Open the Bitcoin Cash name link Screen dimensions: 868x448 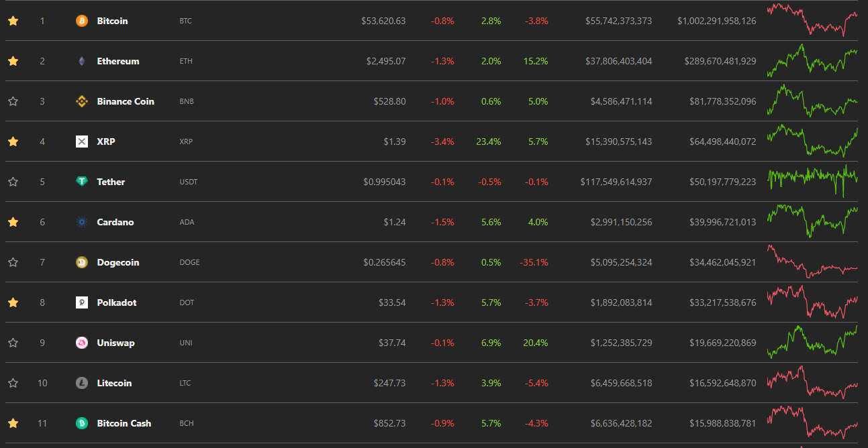point(124,423)
